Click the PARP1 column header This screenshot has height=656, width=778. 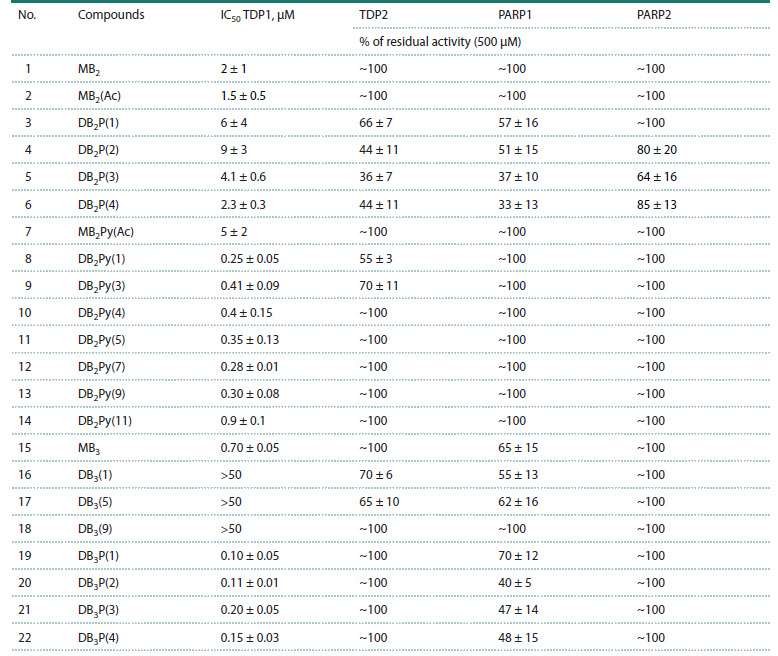(515, 15)
